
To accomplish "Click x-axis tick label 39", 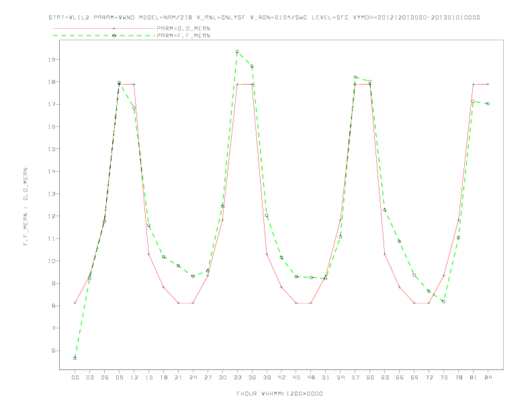I will point(267,377).
